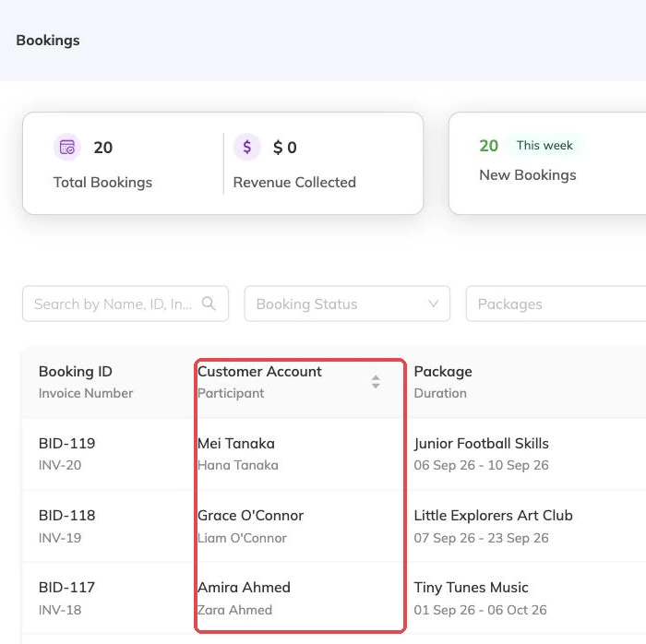Screen dimensions: 646x644
Task: Click the This week badge
Action: pyautogui.click(x=544, y=146)
